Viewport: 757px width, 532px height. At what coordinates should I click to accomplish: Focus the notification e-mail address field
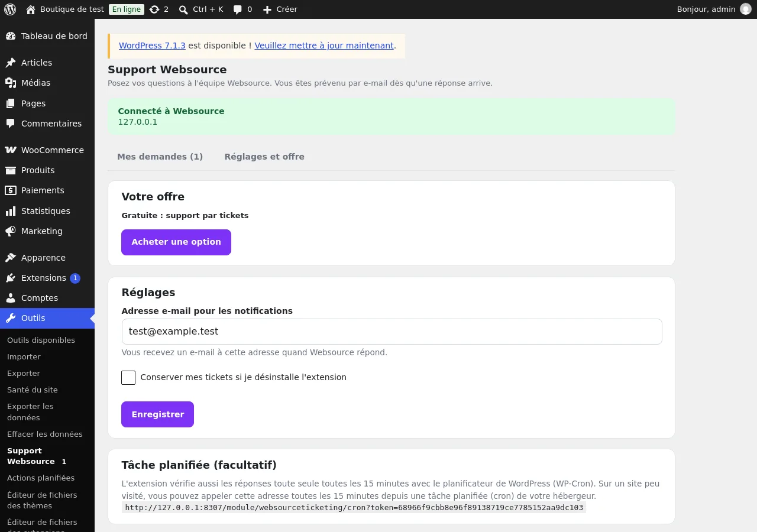(x=392, y=332)
